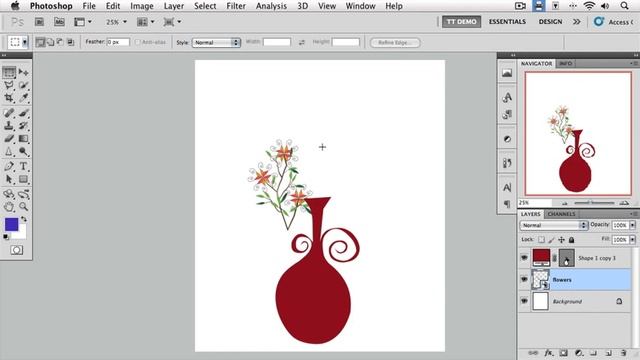Select the Eyedropper tool
The image size is (640, 360).
tap(23, 98)
